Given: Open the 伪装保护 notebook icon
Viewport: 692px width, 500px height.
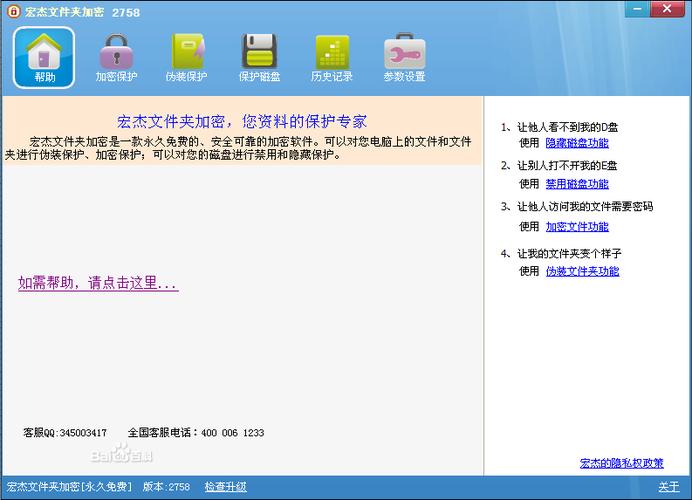Looking at the screenshot, I should (x=187, y=58).
